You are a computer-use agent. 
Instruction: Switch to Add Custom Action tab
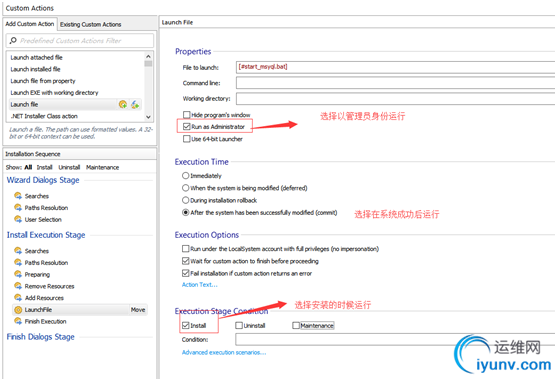tap(30, 24)
